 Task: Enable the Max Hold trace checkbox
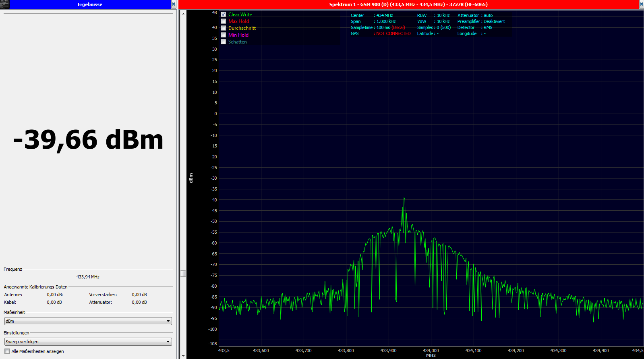pos(223,21)
